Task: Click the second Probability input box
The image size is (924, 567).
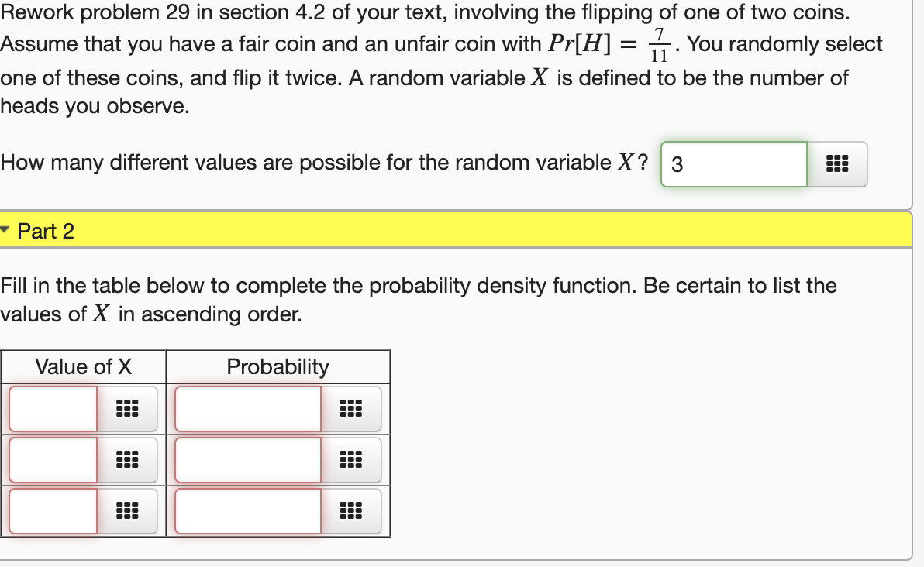Action: point(248,459)
